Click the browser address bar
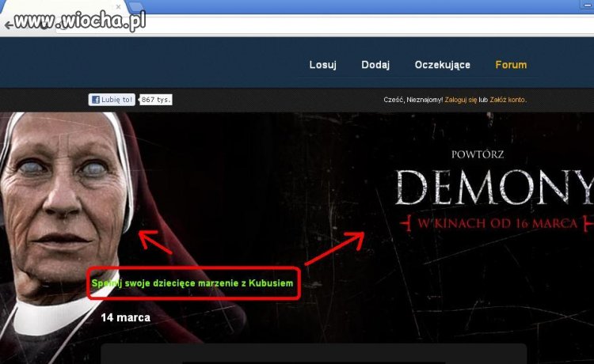594x364 pixels. [x=326, y=25]
